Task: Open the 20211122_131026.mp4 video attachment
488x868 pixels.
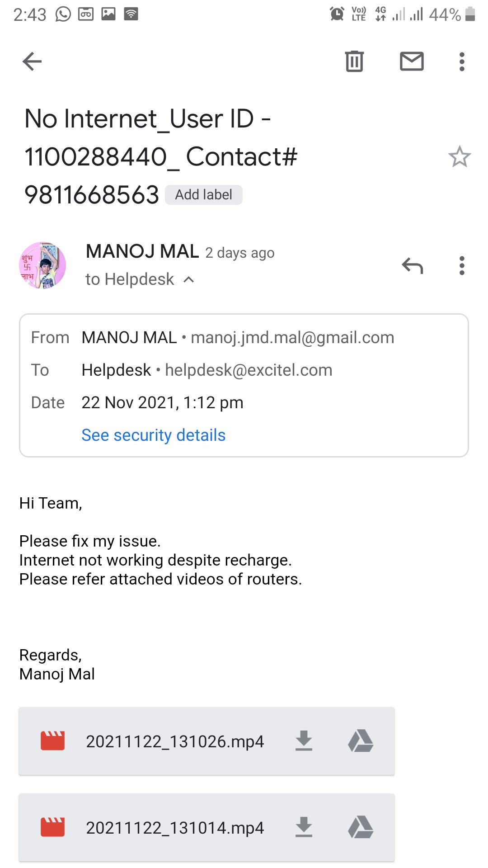Action: click(174, 741)
